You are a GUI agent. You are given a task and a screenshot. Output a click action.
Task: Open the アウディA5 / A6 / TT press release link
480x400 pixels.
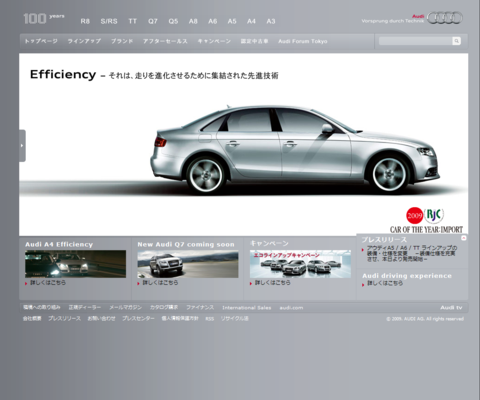412,253
